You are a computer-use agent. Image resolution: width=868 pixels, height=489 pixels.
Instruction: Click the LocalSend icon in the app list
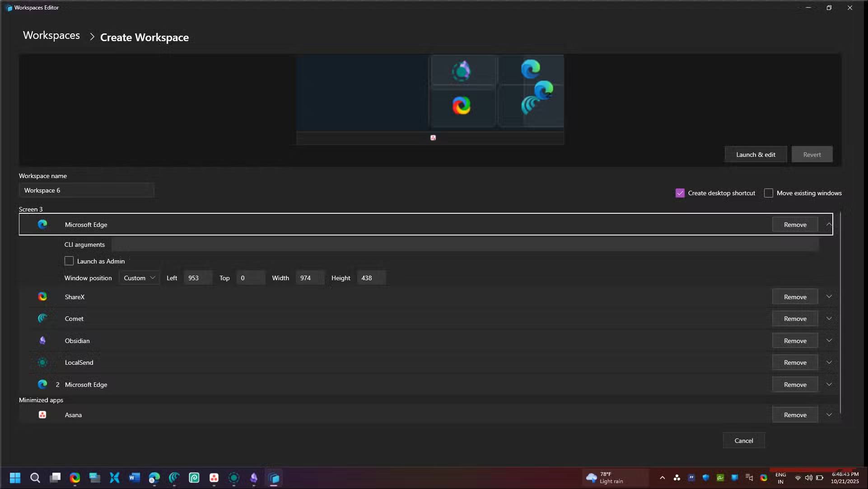coord(42,362)
